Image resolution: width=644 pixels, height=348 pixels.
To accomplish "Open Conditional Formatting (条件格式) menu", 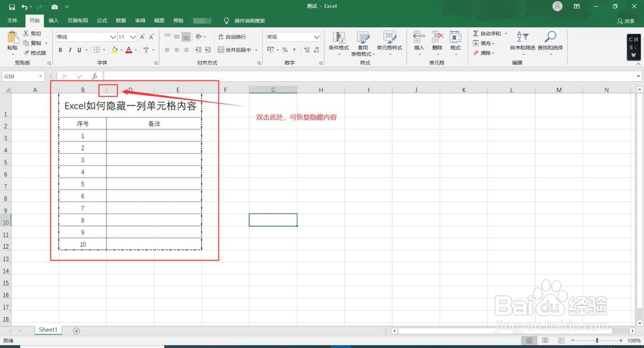I will (339, 42).
